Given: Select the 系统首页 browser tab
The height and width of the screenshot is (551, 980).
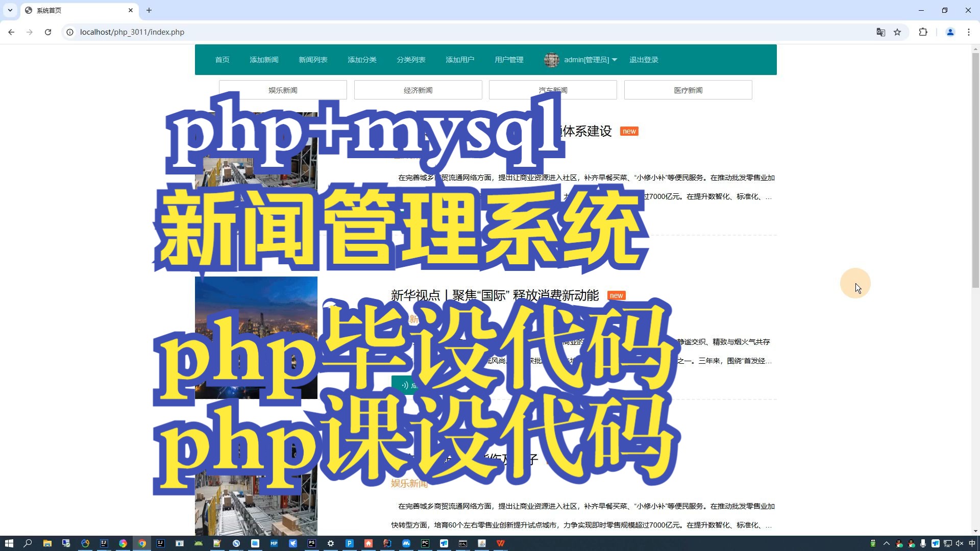Looking at the screenshot, I should tap(79, 10).
